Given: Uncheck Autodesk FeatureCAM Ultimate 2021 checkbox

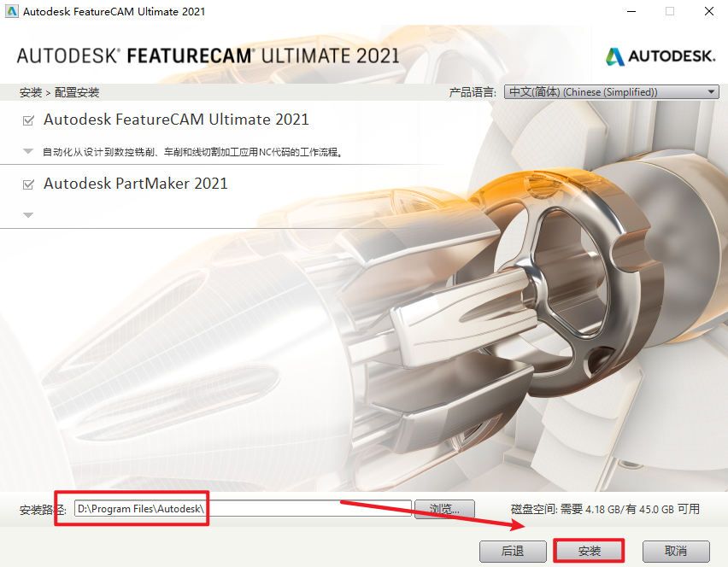Looking at the screenshot, I should pyautogui.click(x=28, y=120).
